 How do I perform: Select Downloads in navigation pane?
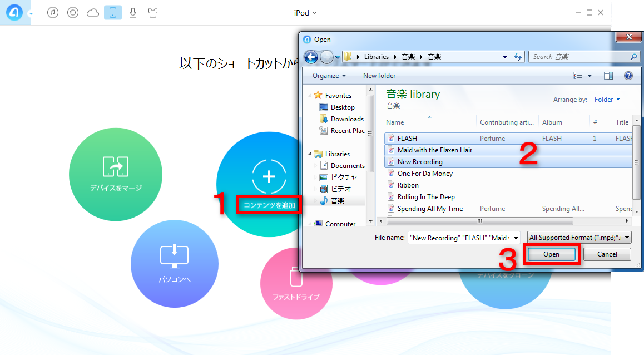(x=347, y=119)
